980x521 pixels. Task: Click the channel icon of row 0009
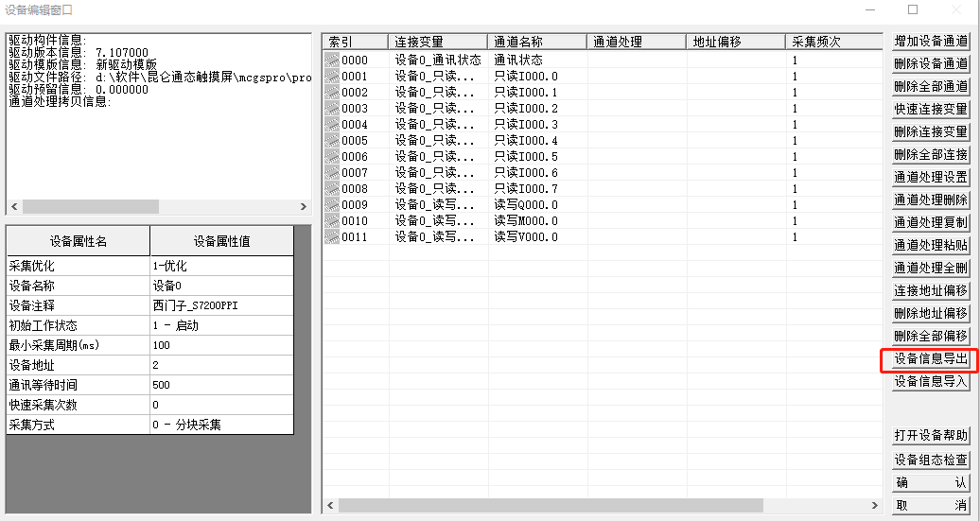click(332, 205)
